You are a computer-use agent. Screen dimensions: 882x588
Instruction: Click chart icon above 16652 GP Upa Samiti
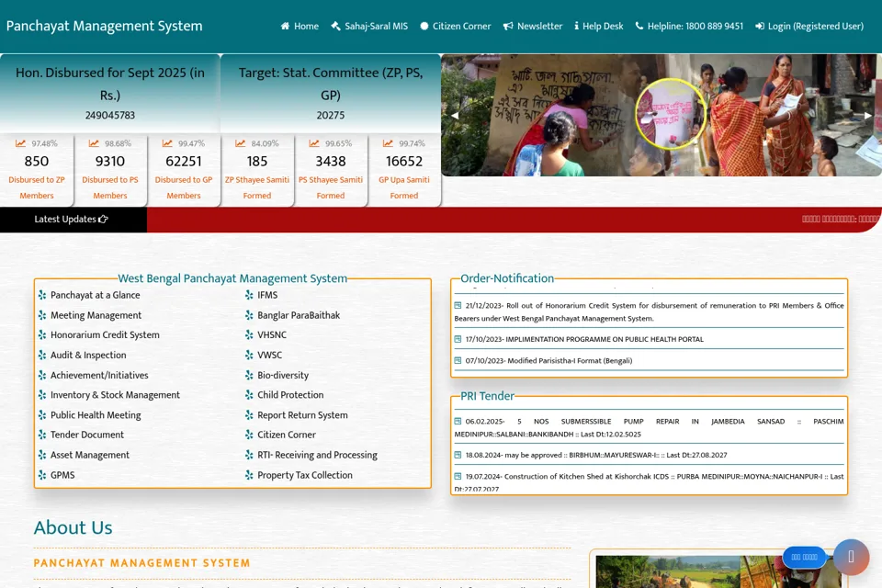tap(388, 143)
